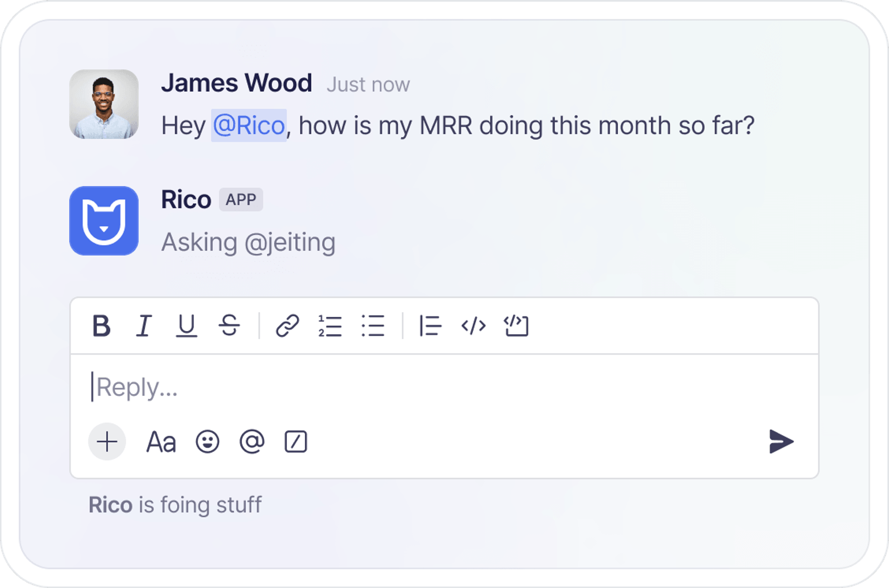Viewport: 889px width, 588px height.
Task: Click the plus attachment button
Action: [x=107, y=442]
